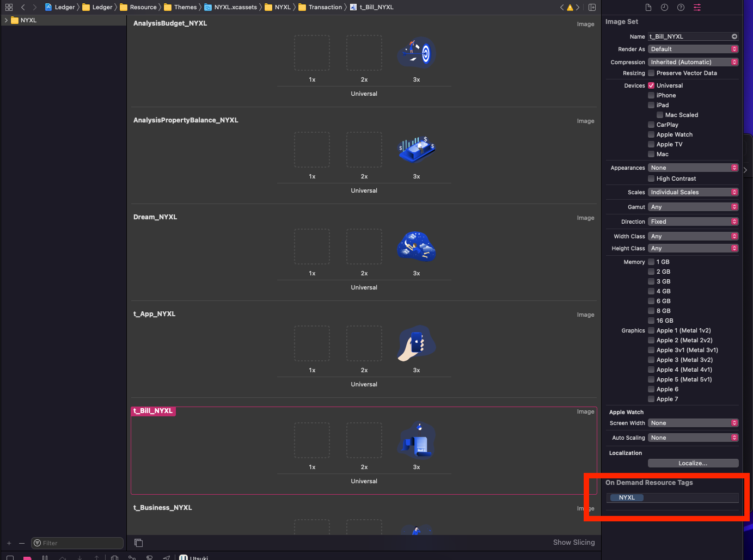Open the Scales dropdown

tap(693, 192)
